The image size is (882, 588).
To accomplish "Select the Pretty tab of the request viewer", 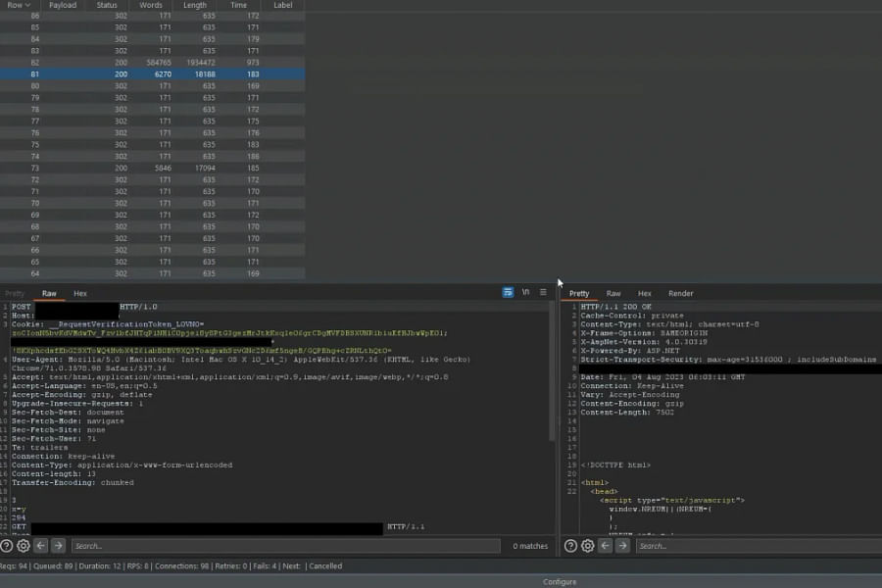I will (x=14, y=293).
